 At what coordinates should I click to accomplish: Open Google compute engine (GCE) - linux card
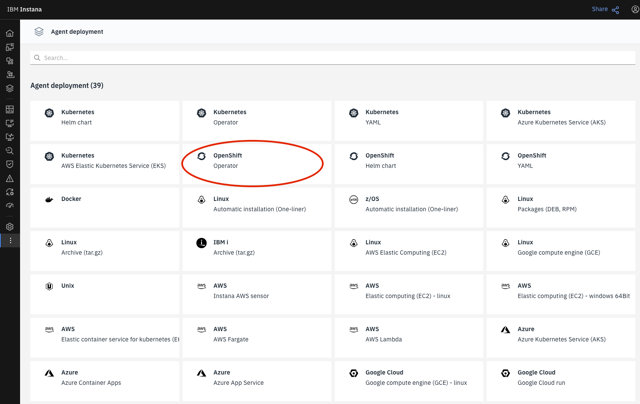pyautogui.click(x=409, y=381)
